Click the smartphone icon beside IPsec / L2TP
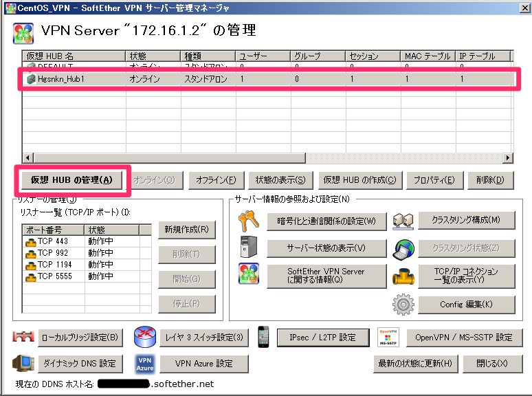The width and height of the screenshot is (532, 396). [x=263, y=337]
